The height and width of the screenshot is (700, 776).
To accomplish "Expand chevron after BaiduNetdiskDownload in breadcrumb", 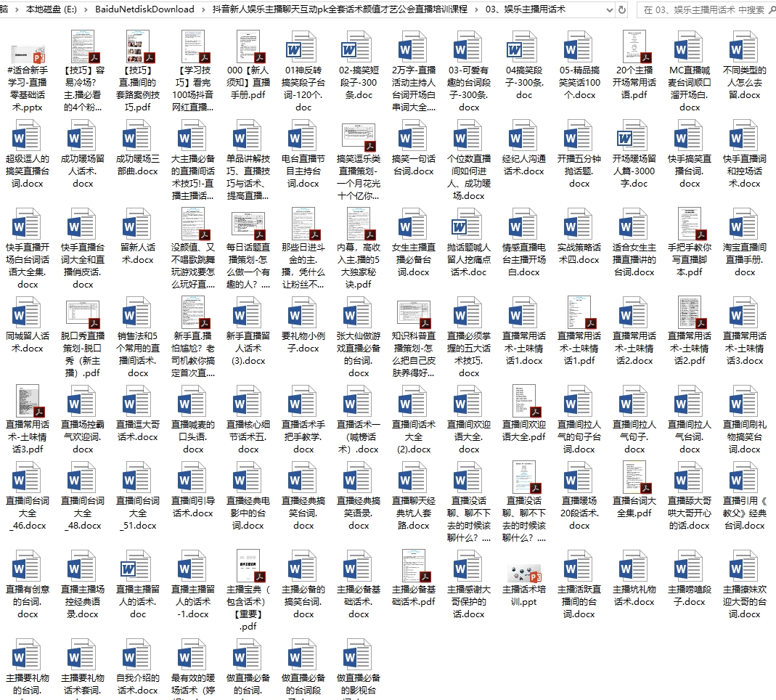I will pos(203,9).
